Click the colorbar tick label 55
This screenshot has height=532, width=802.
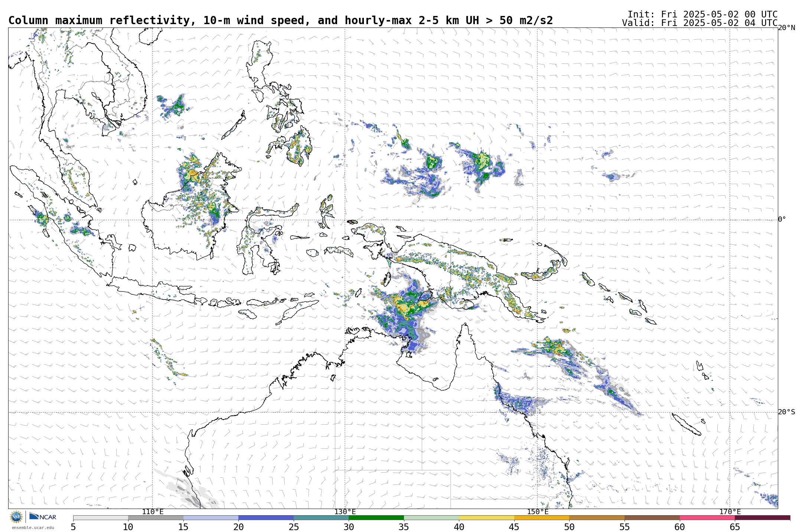point(625,527)
